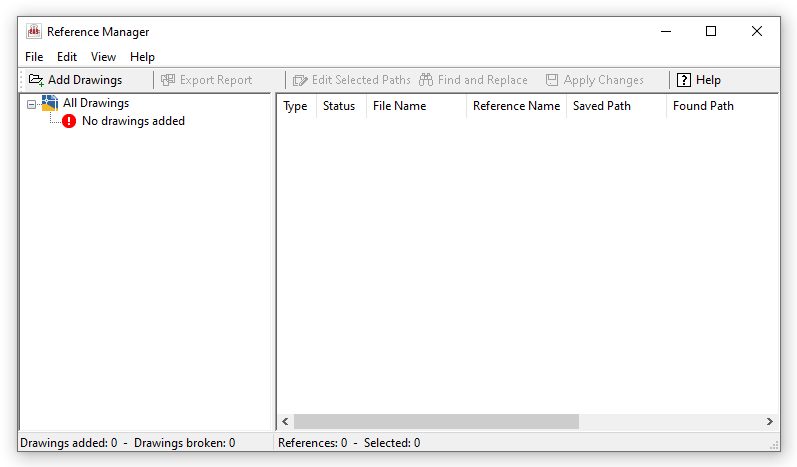Click the Help toolbar button label

pos(708,80)
